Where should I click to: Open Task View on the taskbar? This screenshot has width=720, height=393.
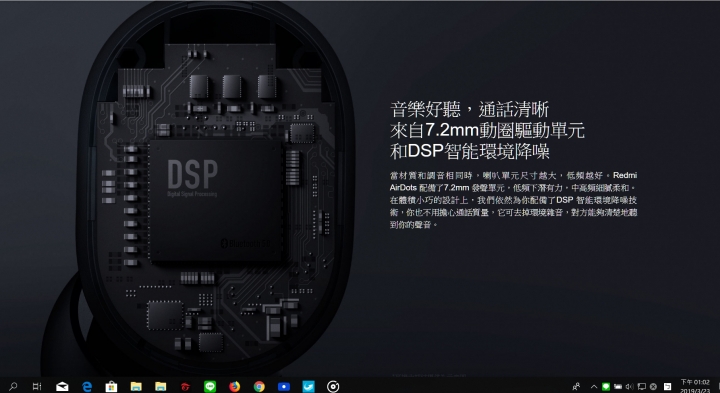(x=37, y=387)
